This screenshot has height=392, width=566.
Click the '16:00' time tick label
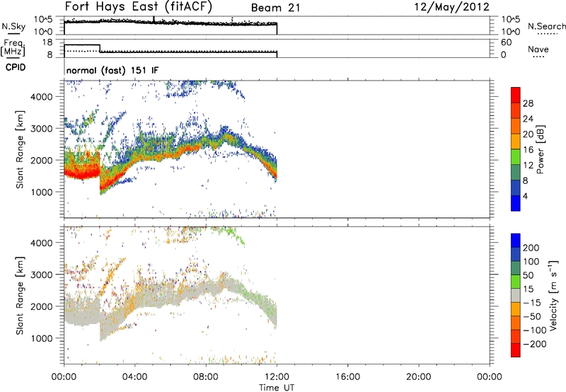[x=347, y=377]
